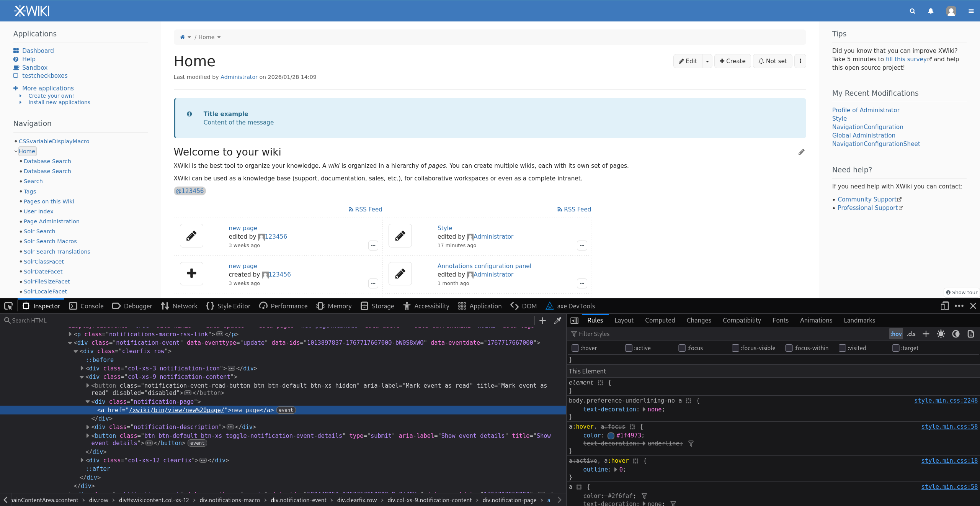Viewport: 980px width, 506px height.
Task: Toggle light color scheme simulation sun icon
Action: tap(941, 334)
